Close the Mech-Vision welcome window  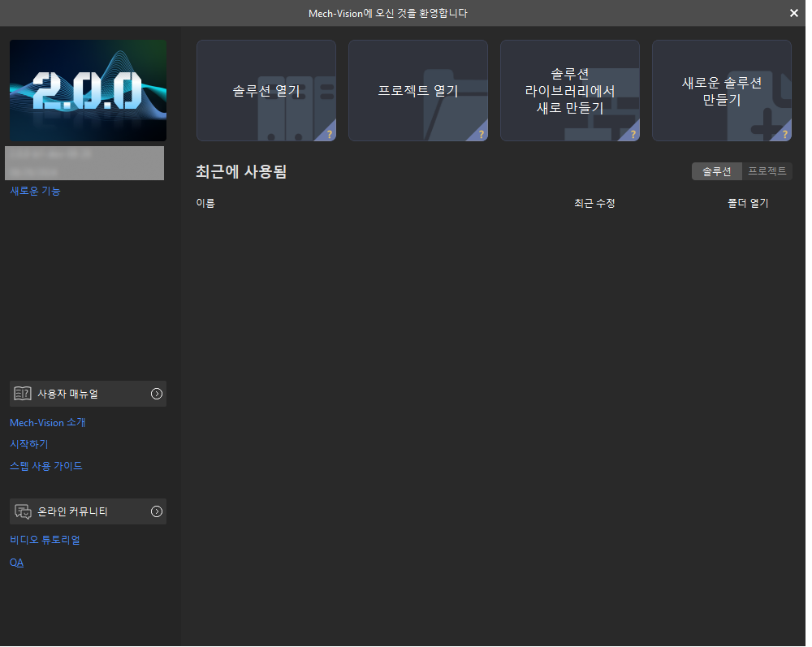(x=794, y=13)
